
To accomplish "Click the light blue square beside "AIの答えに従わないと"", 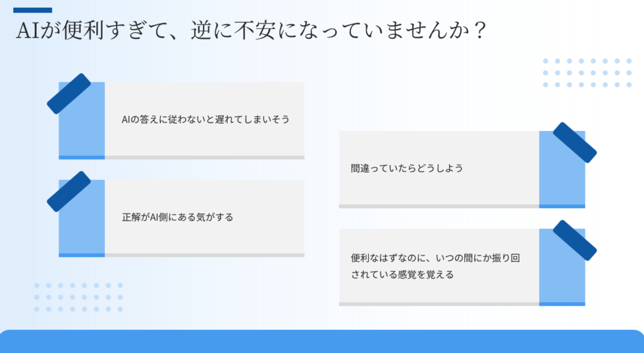I will pyautogui.click(x=82, y=129).
